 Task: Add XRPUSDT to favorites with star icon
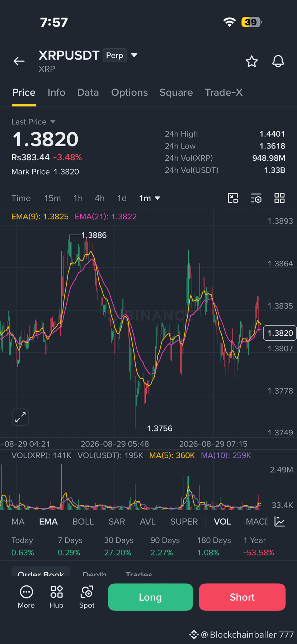(251, 61)
